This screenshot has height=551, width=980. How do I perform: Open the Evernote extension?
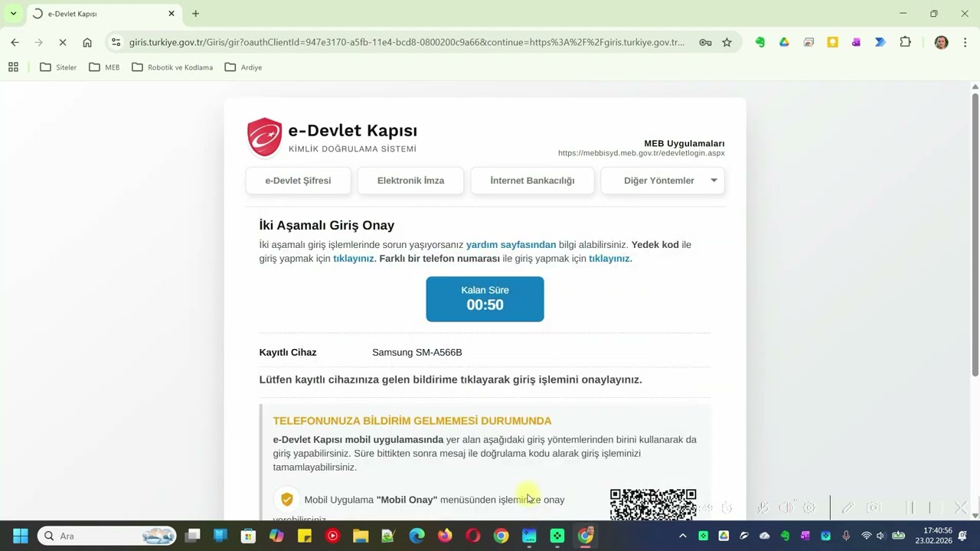point(759,43)
